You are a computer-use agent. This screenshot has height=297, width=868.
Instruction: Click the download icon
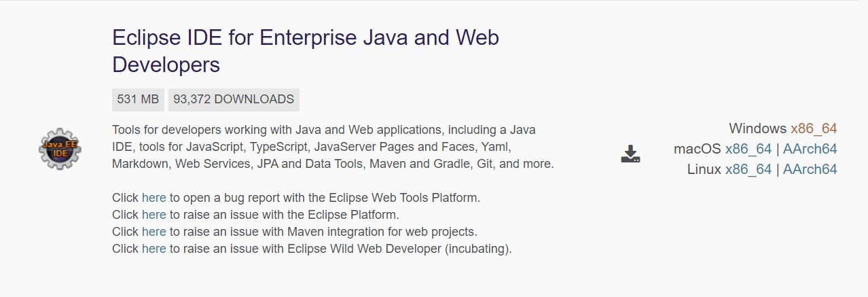pos(630,154)
